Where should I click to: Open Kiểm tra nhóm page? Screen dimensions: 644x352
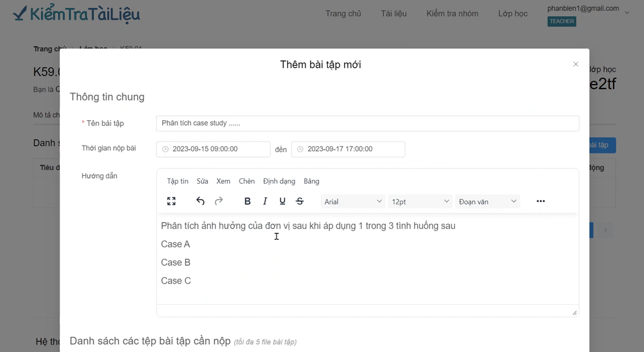click(452, 14)
